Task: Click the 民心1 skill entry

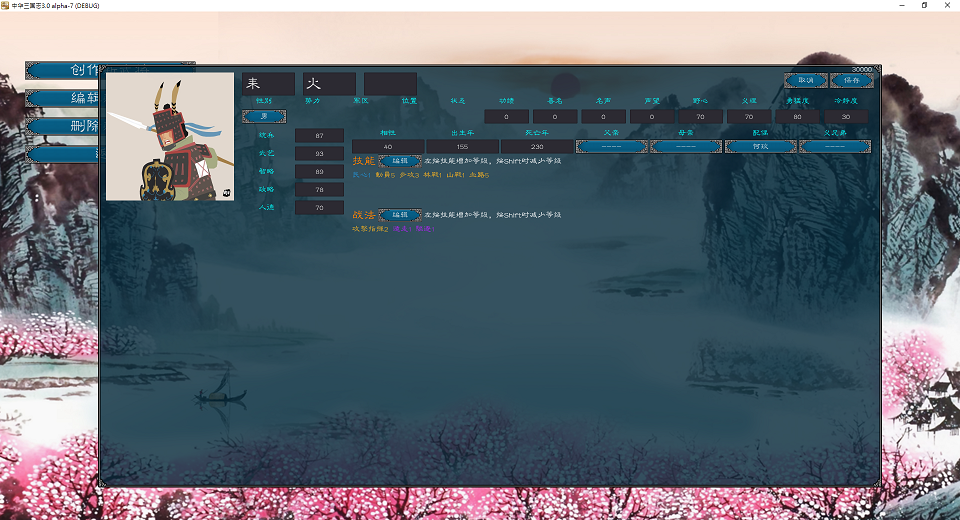Action: 362,175
